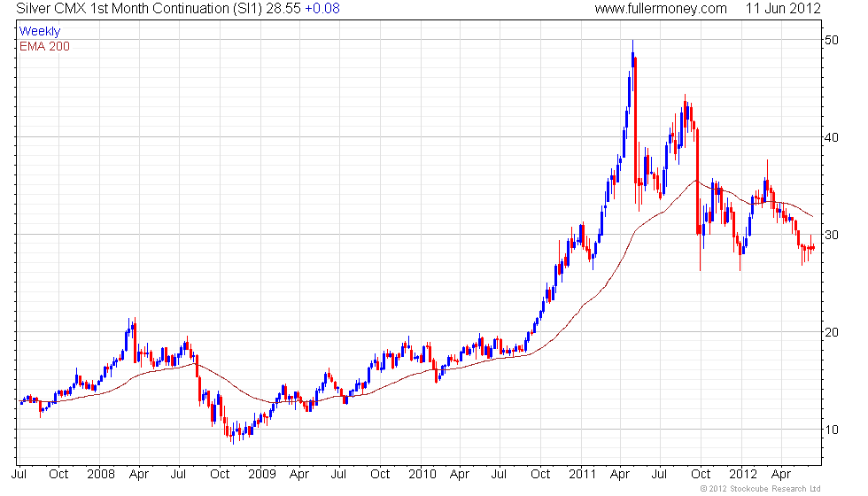
Task: Click the 'Apr' label right after 2012
Action: (781, 475)
